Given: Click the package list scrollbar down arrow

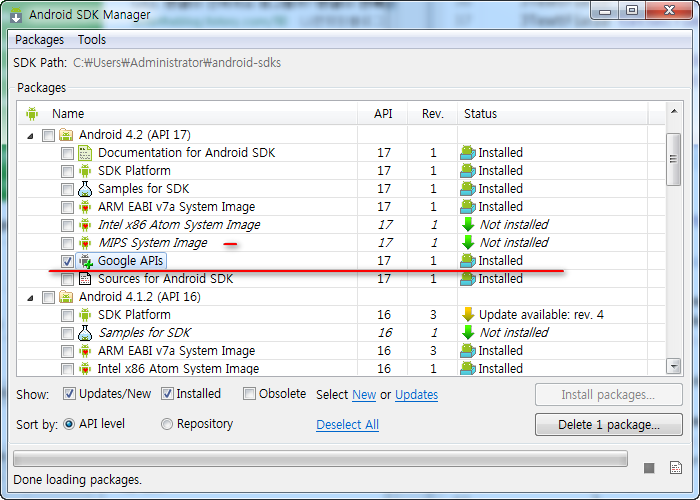Looking at the screenshot, I should (x=674, y=367).
